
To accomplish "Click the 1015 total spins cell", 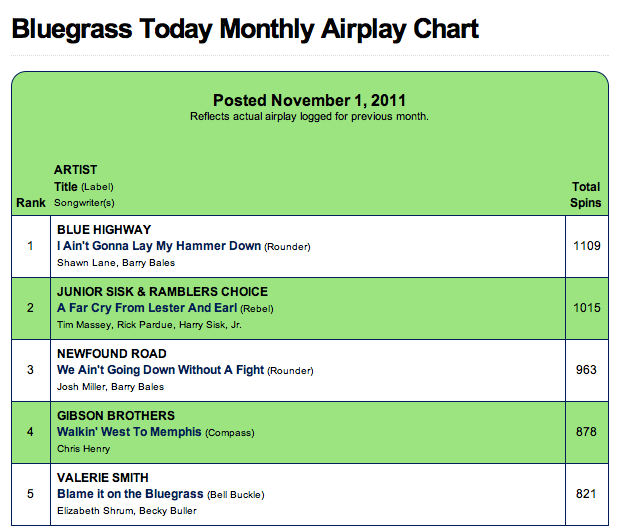I will click(x=586, y=308).
